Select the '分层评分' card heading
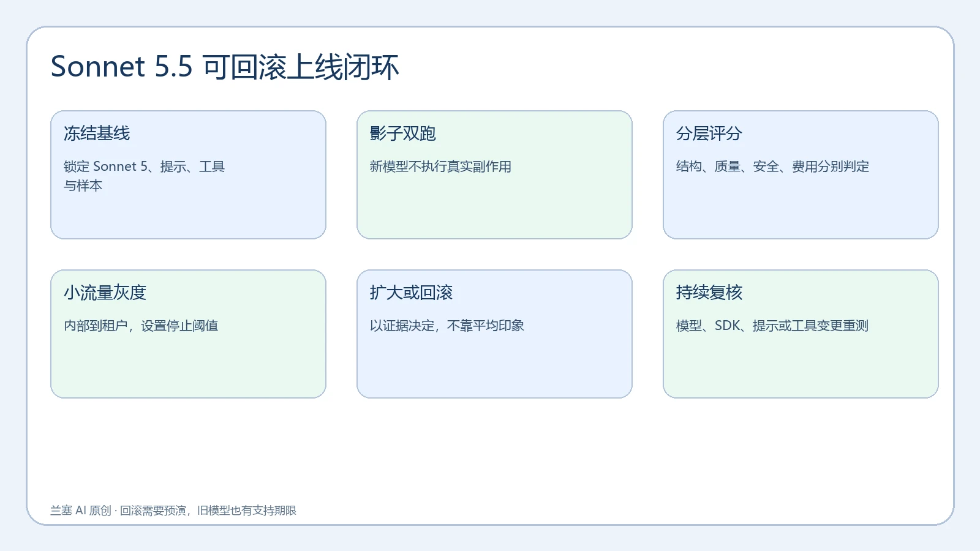The height and width of the screenshot is (551, 980). point(709,133)
